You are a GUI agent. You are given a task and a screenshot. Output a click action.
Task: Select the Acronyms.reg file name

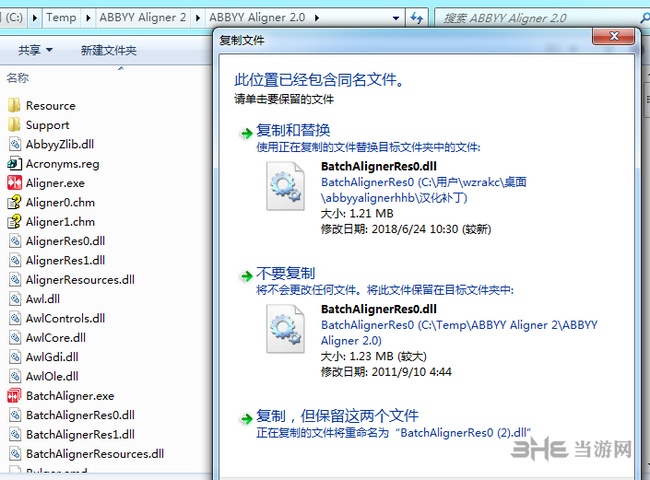(x=63, y=164)
